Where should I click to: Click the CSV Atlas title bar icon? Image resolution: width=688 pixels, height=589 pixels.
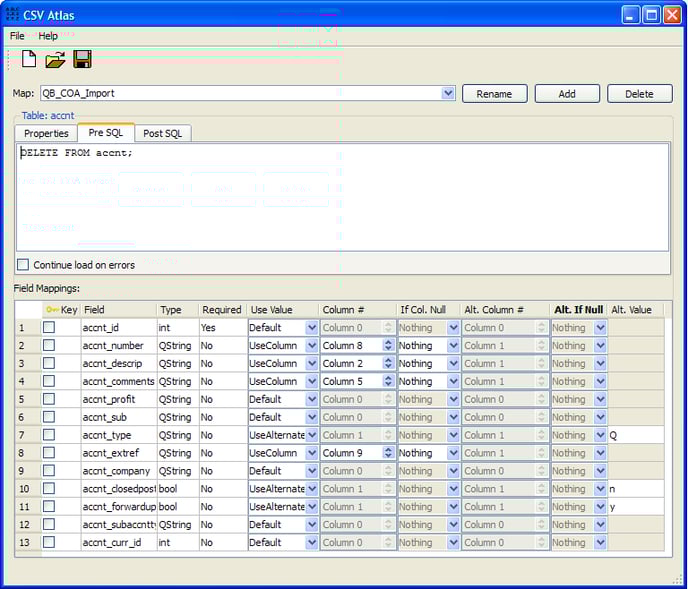click(12, 14)
